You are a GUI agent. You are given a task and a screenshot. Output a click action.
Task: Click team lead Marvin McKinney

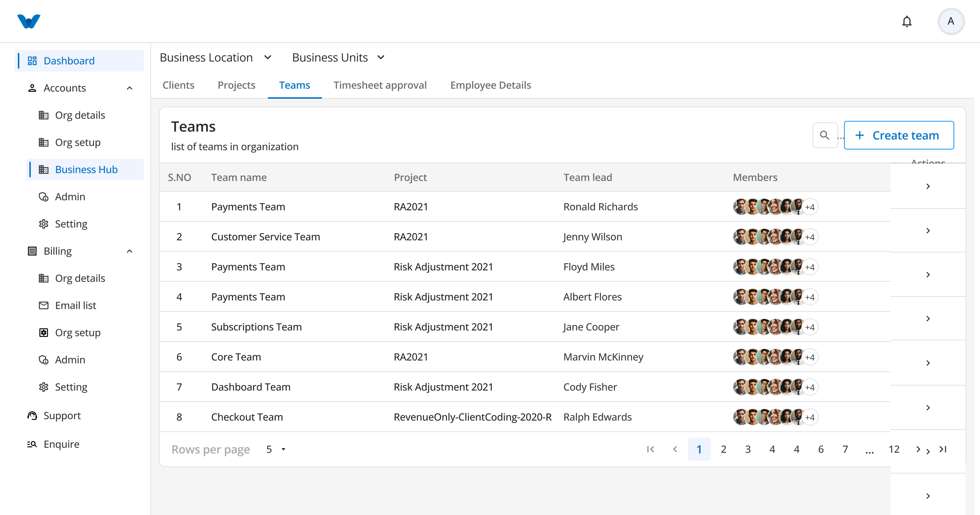603,357
